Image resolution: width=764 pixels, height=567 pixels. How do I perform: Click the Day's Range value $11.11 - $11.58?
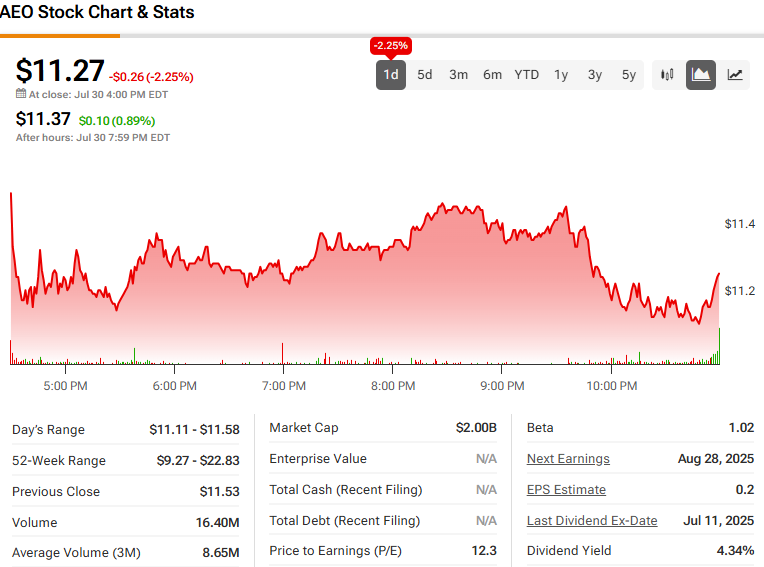[x=194, y=430]
